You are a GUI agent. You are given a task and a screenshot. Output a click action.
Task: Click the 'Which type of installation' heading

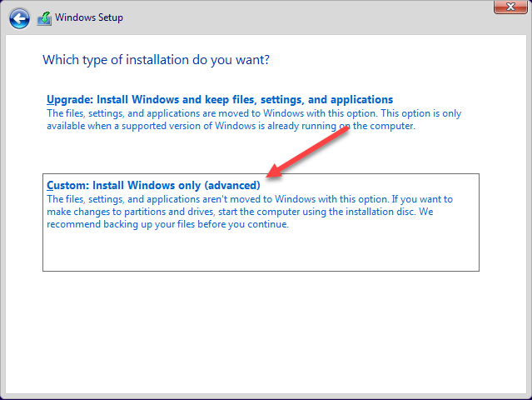tap(156, 60)
